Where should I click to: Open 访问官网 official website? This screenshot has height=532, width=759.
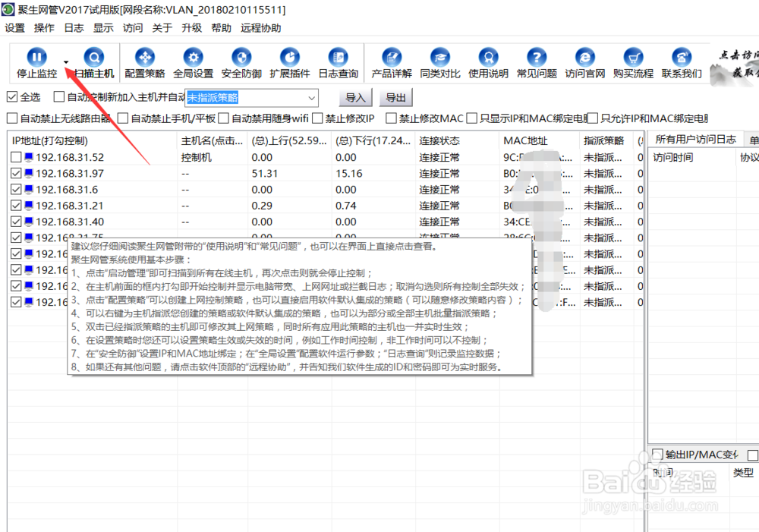pos(585,63)
